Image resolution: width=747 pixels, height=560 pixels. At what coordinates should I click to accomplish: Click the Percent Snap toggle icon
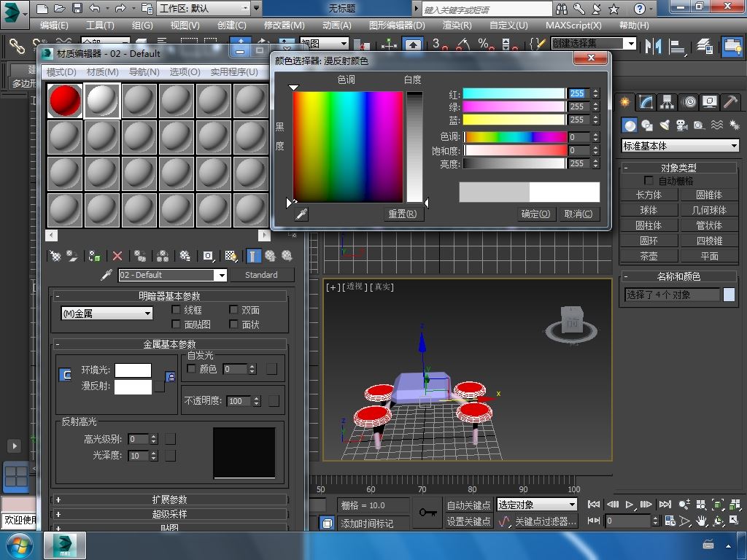tap(486, 44)
